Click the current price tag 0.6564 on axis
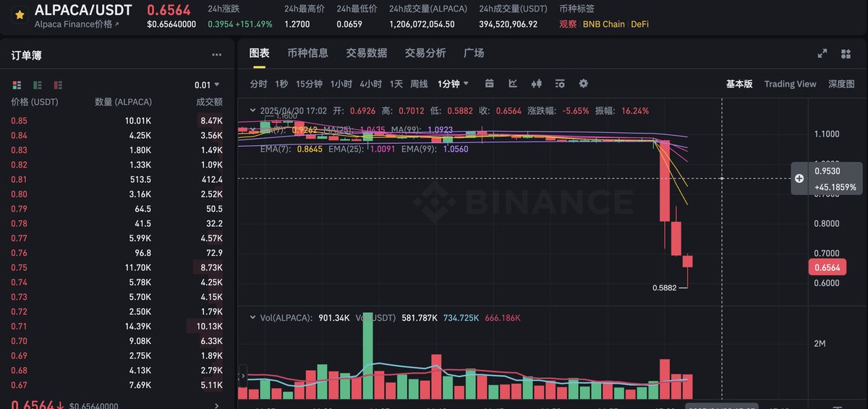868x409 pixels. coord(826,268)
